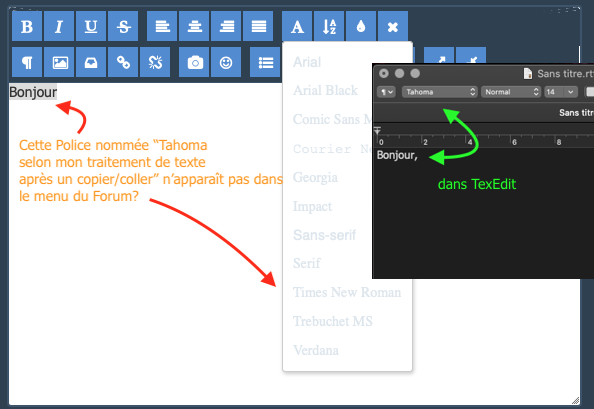Click the camera icon in toolbar

click(194, 62)
